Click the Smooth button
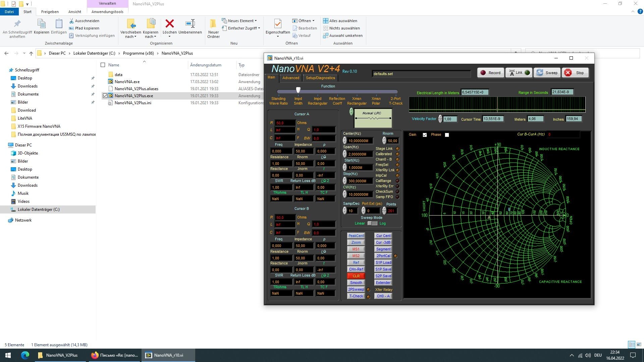Viewport: 644px width, 362px height. (356, 283)
